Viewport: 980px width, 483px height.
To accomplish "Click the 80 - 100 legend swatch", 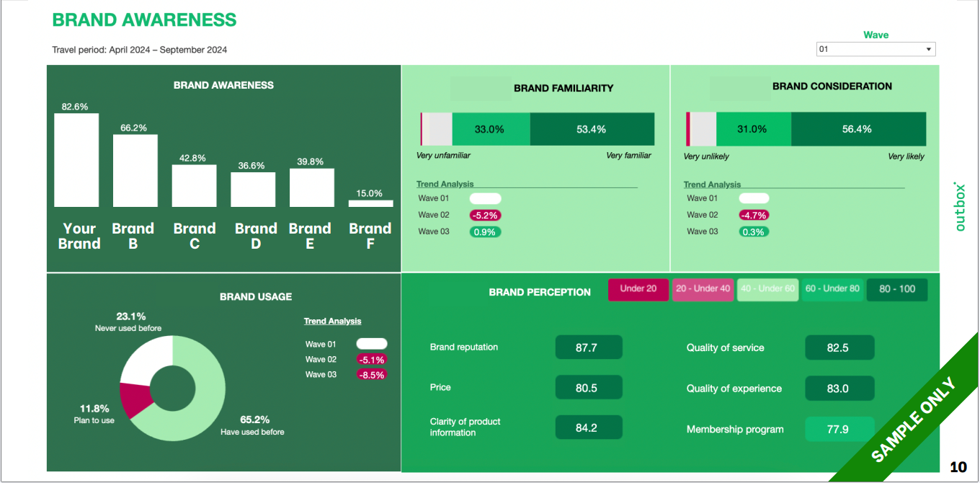I will click(x=897, y=289).
